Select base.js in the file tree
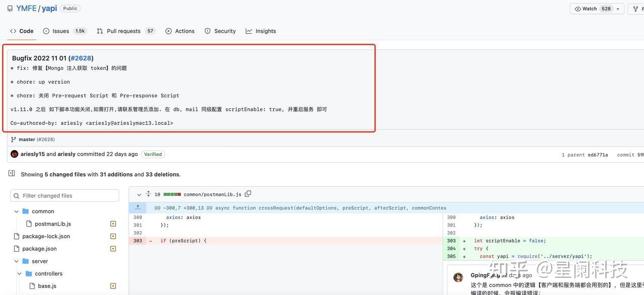The image size is (644, 295). click(47, 286)
